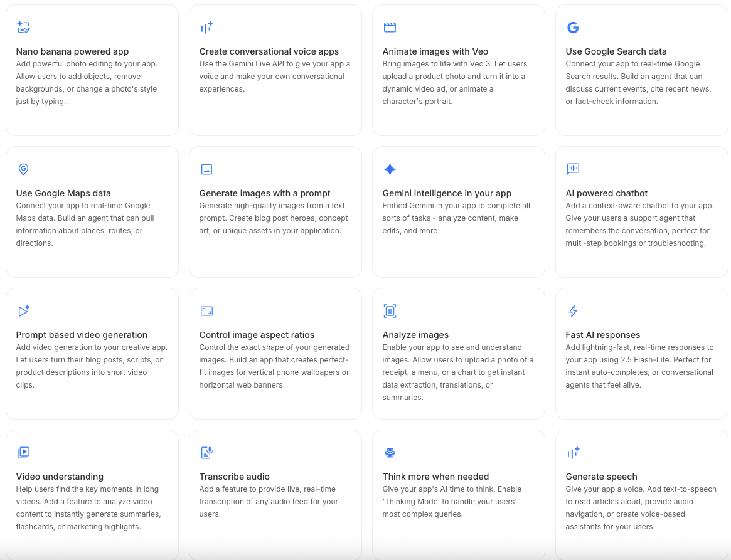Image resolution: width=731 pixels, height=560 pixels.
Task: Select the conversational voice apps waveform icon
Action: 206,28
